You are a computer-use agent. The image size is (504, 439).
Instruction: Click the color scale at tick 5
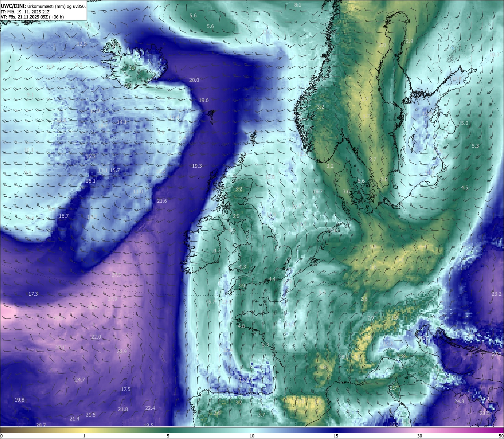click(x=168, y=436)
